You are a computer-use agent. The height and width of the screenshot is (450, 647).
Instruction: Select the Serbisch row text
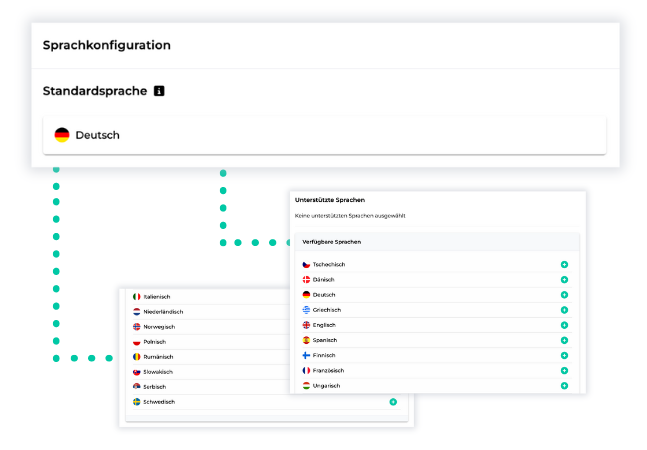point(155,387)
